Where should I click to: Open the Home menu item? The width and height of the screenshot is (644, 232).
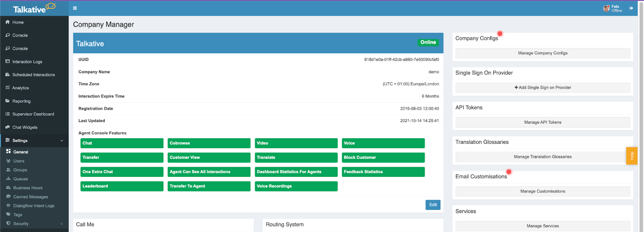34,22
